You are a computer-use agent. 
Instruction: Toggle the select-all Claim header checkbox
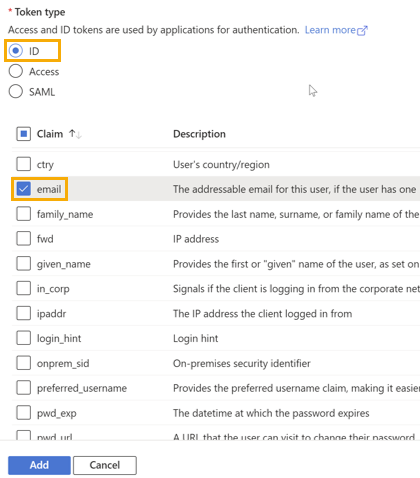click(23, 134)
